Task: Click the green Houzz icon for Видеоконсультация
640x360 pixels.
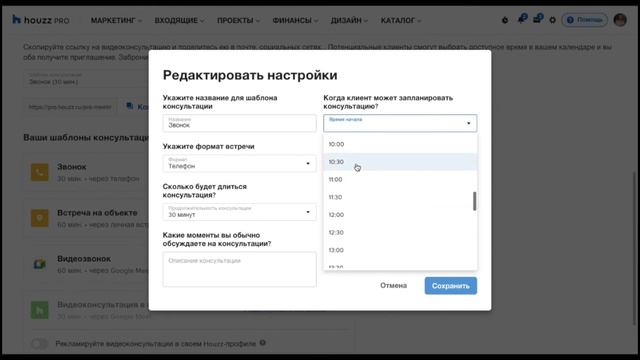Action: (40, 310)
